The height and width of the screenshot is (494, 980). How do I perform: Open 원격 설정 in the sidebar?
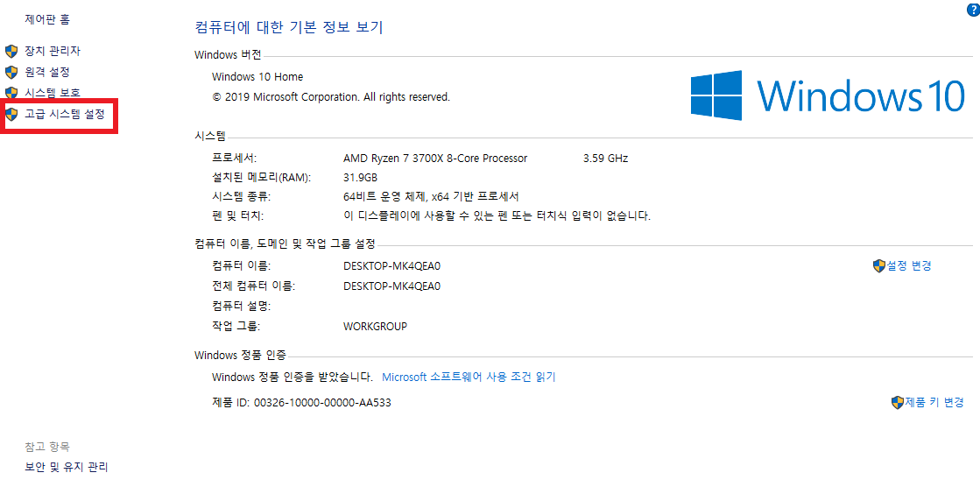click(47, 72)
